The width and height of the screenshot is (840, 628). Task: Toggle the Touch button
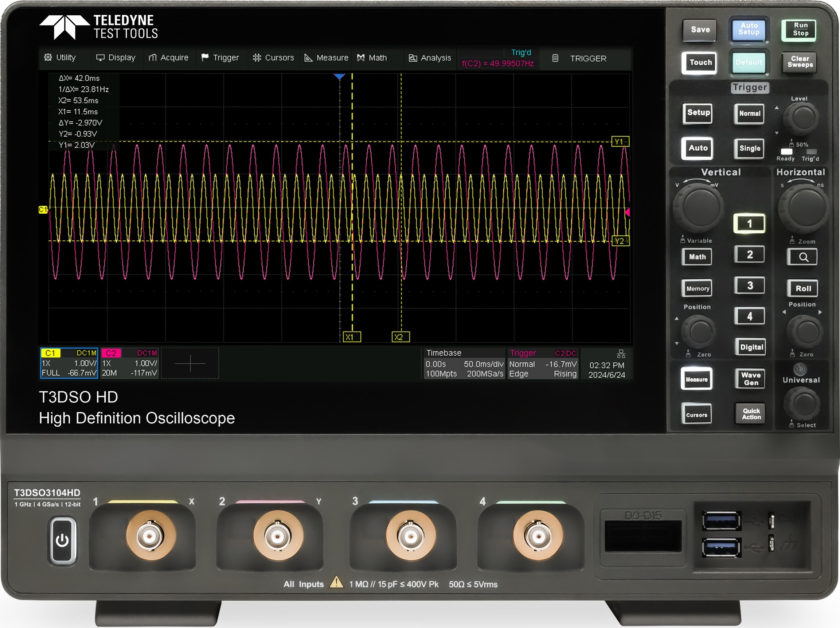pyautogui.click(x=699, y=63)
